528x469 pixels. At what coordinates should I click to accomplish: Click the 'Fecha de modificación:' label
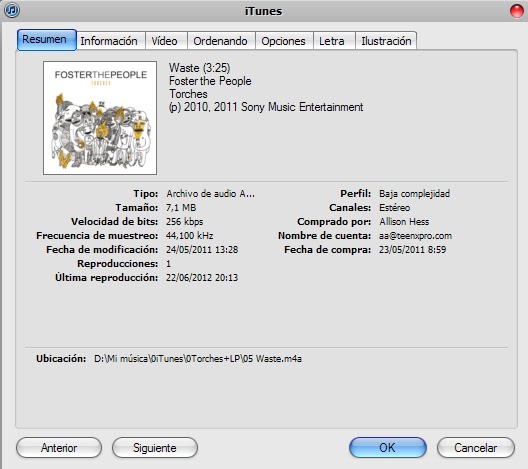[x=102, y=249]
